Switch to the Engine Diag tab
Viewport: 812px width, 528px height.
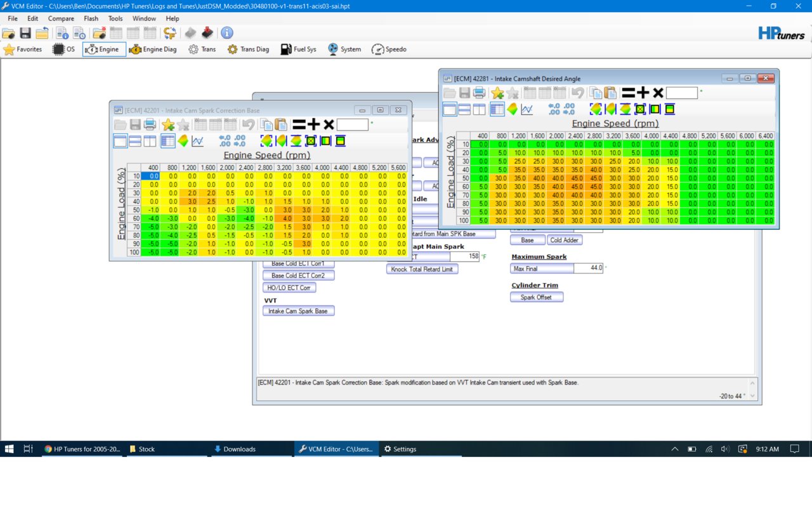153,49
